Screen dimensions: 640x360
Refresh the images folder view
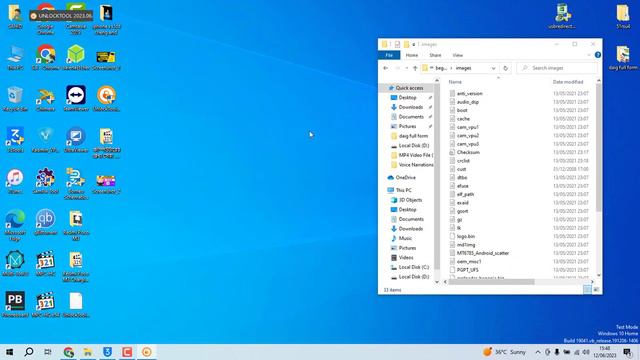coord(505,68)
